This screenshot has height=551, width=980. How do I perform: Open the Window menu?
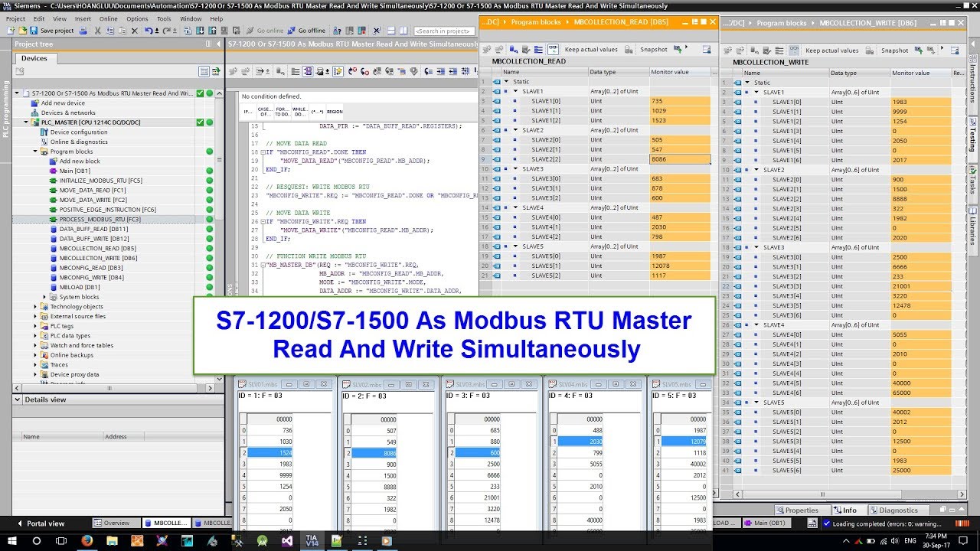[191, 18]
